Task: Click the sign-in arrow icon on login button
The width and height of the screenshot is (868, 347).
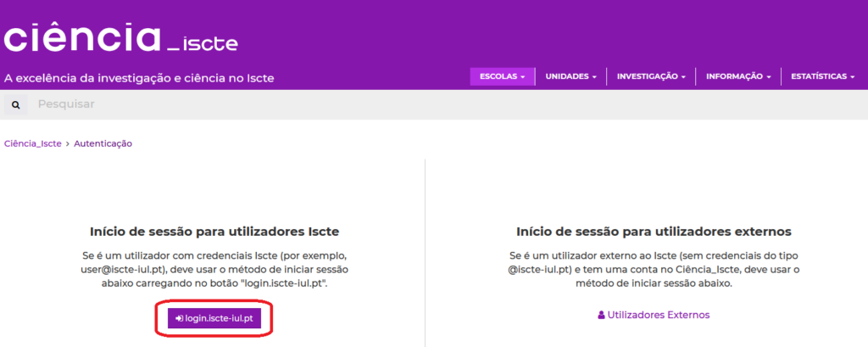Action: point(180,318)
